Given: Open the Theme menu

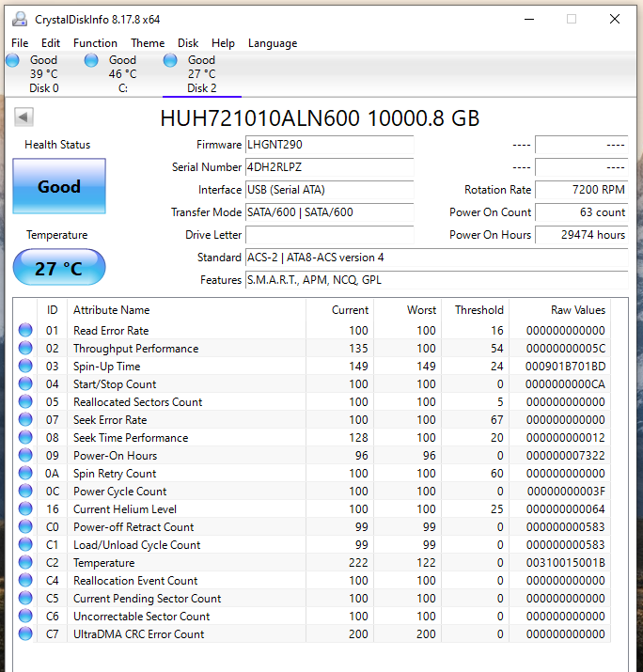Looking at the screenshot, I should point(148,43).
